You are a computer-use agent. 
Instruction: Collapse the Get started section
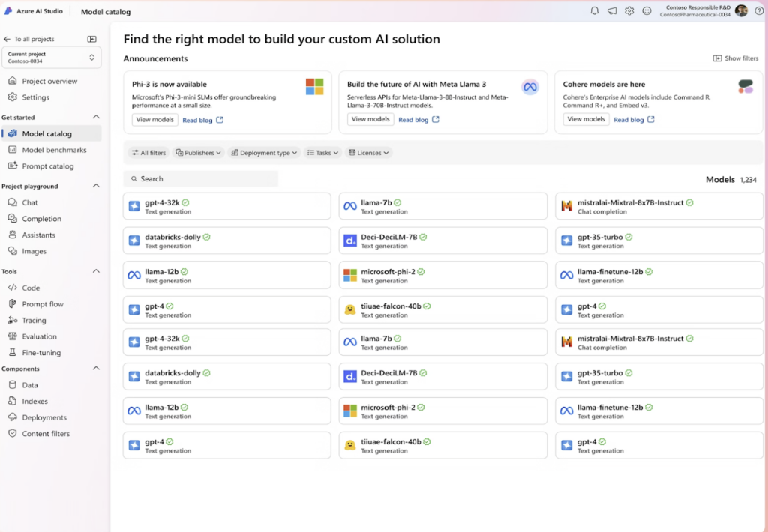(x=96, y=117)
